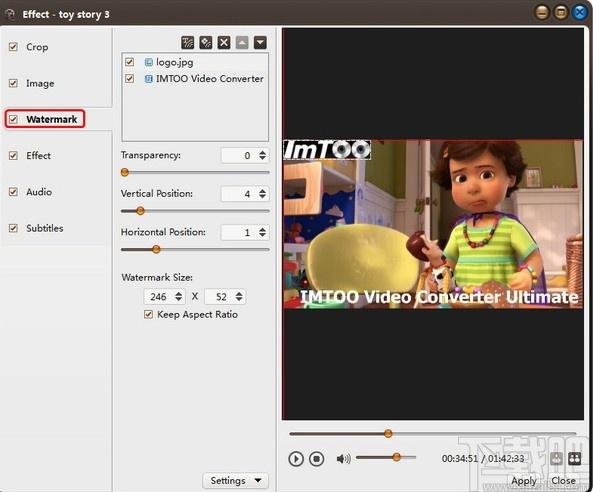This screenshot has width=593, height=492.
Task: Toggle the Image checkbox
Action: pos(13,83)
